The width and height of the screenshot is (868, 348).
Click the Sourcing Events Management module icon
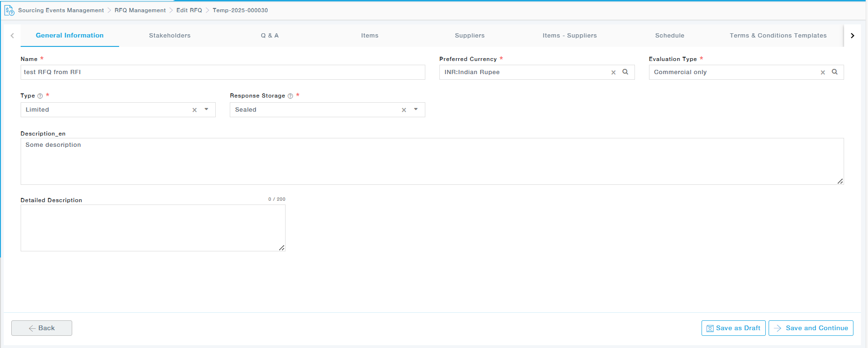click(x=9, y=10)
